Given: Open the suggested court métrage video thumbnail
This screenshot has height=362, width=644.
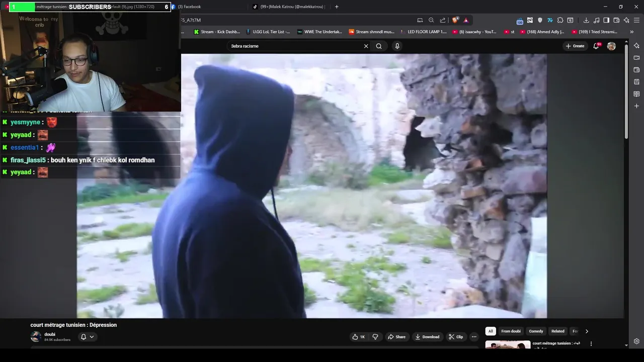Looking at the screenshot, I should [x=508, y=345].
